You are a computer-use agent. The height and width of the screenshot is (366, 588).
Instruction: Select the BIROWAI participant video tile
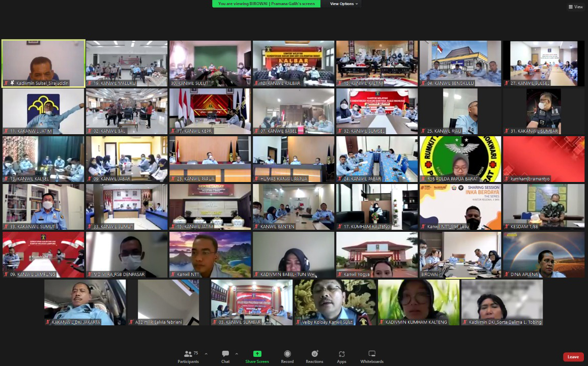(x=460, y=254)
